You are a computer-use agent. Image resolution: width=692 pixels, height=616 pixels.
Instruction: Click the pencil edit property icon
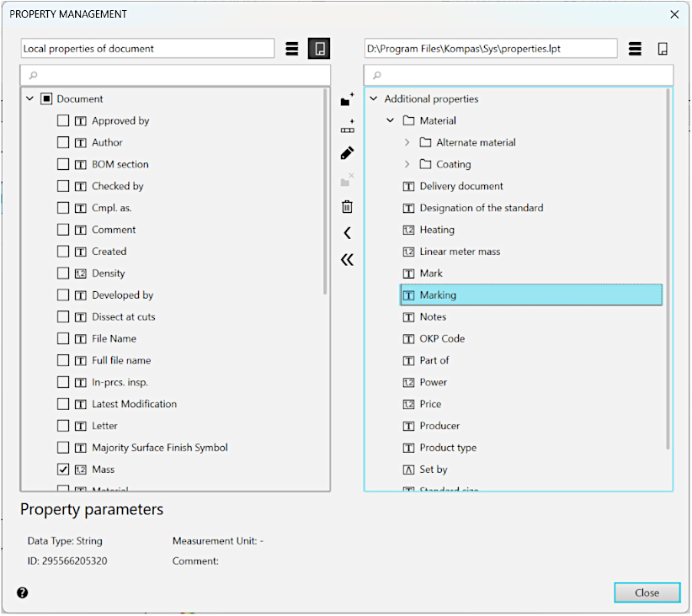[x=347, y=153]
